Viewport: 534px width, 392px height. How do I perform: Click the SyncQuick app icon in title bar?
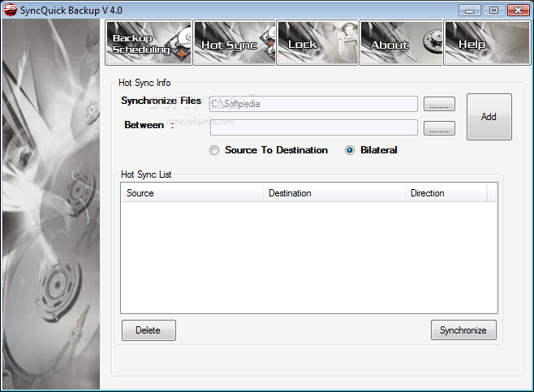click(11, 11)
